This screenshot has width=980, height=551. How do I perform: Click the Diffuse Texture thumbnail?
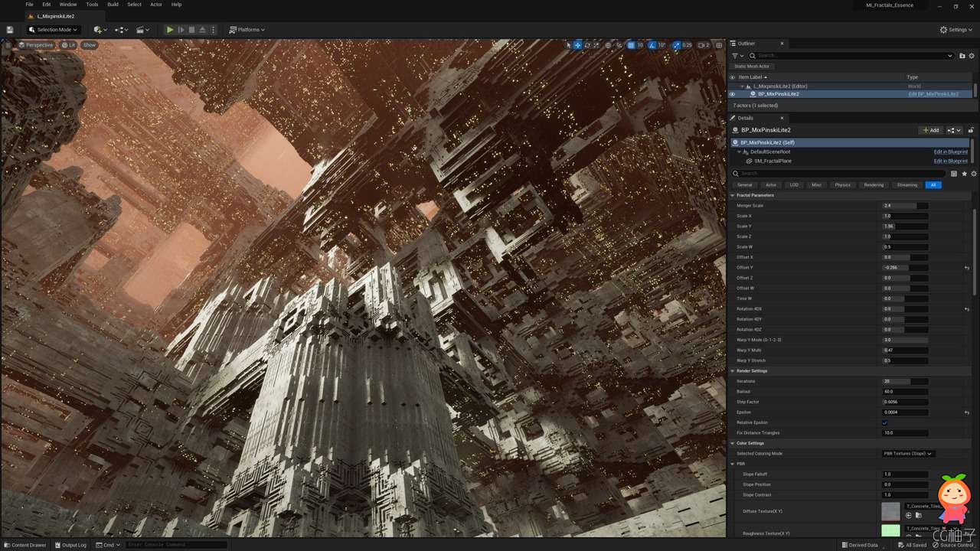point(890,511)
